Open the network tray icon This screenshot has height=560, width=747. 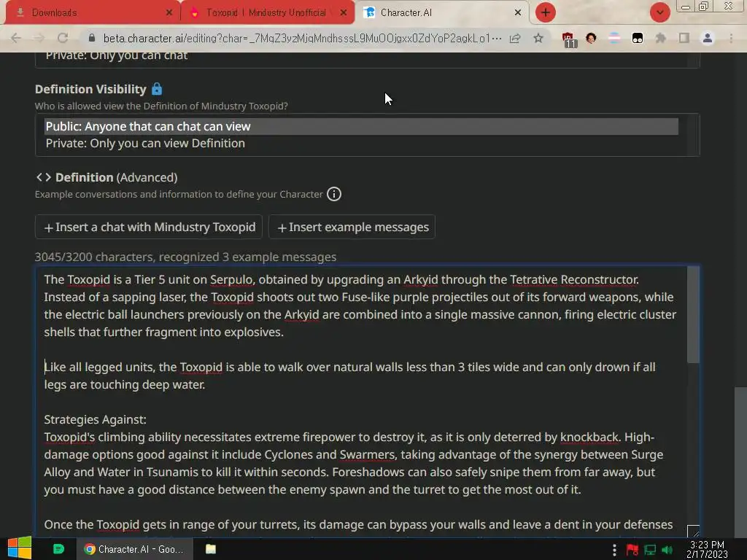point(650,550)
